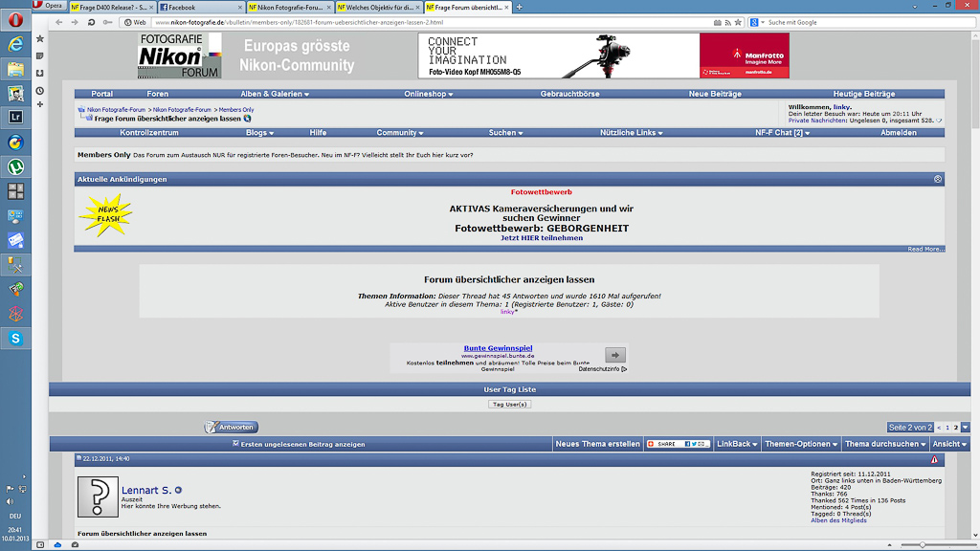This screenshot has width=980, height=551.
Task: Click the Antworten reply button
Action: click(232, 428)
